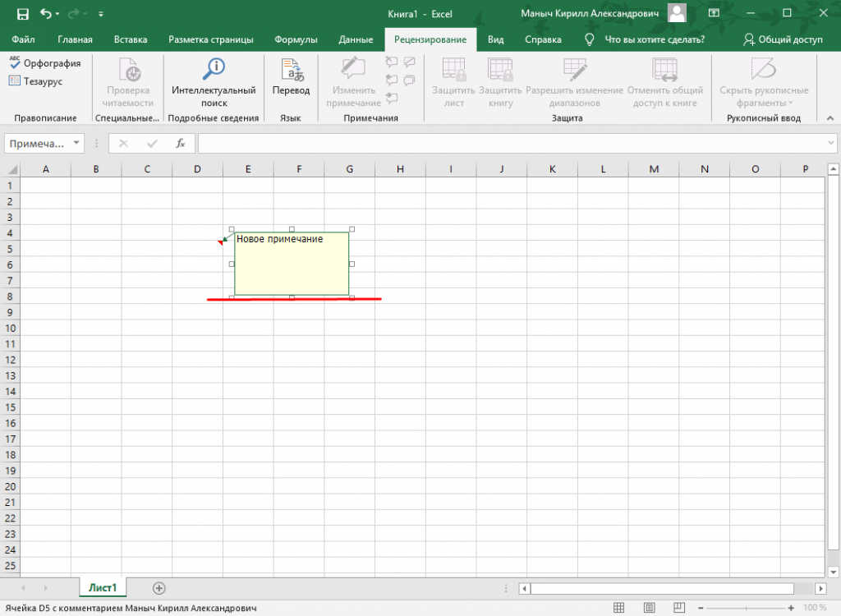Click the 100 % zoom level
841x616 pixels.
pyautogui.click(x=815, y=608)
